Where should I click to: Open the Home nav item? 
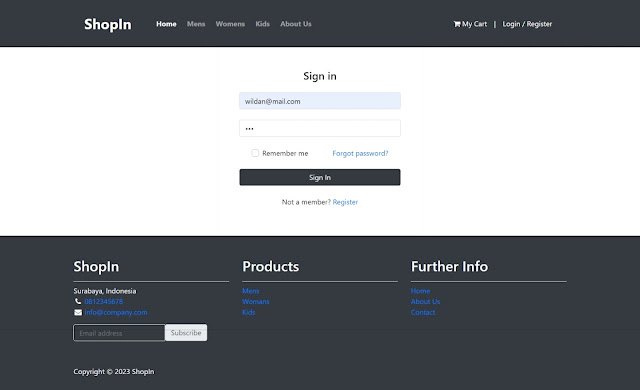166,24
